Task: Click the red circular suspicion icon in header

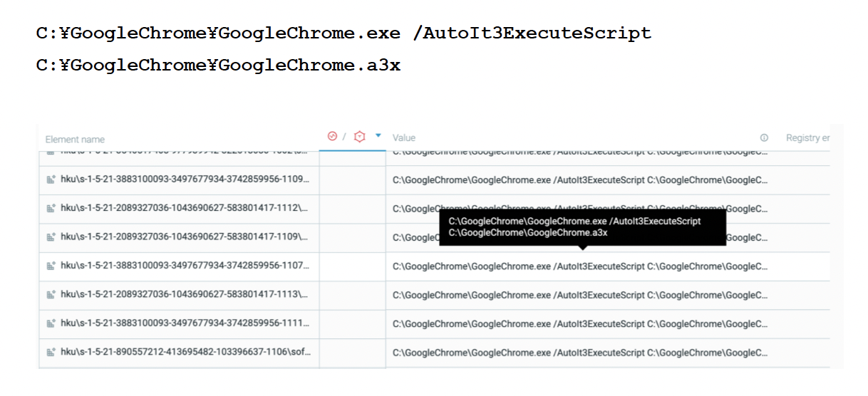Action: click(x=332, y=137)
